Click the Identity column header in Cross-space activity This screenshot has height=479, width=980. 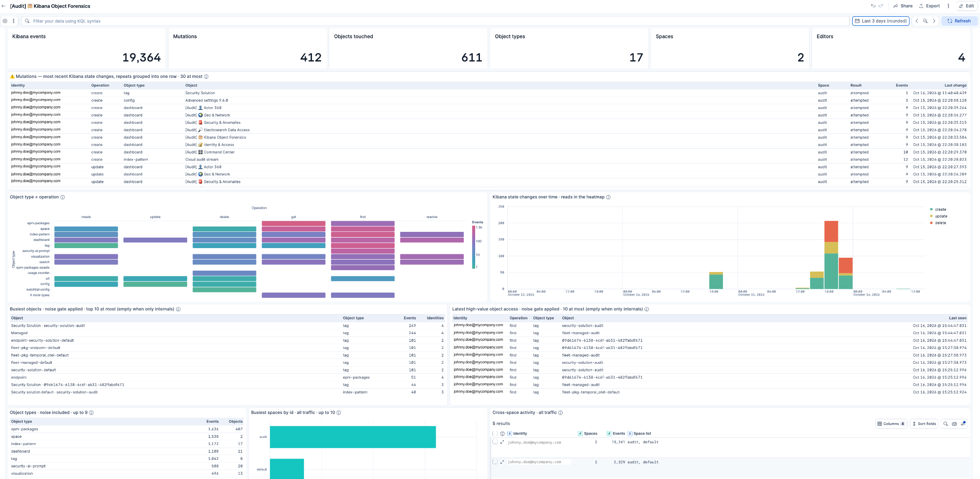pyautogui.click(x=520, y=434)
